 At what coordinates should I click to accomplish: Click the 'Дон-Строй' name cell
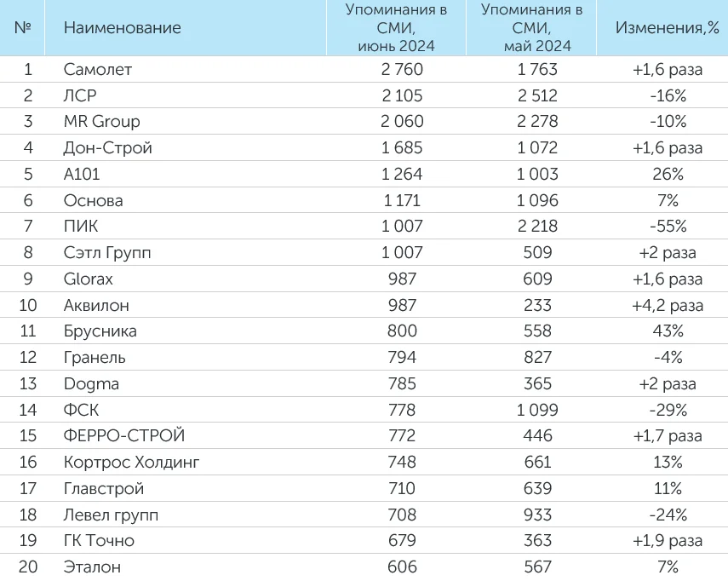[108, 148]
